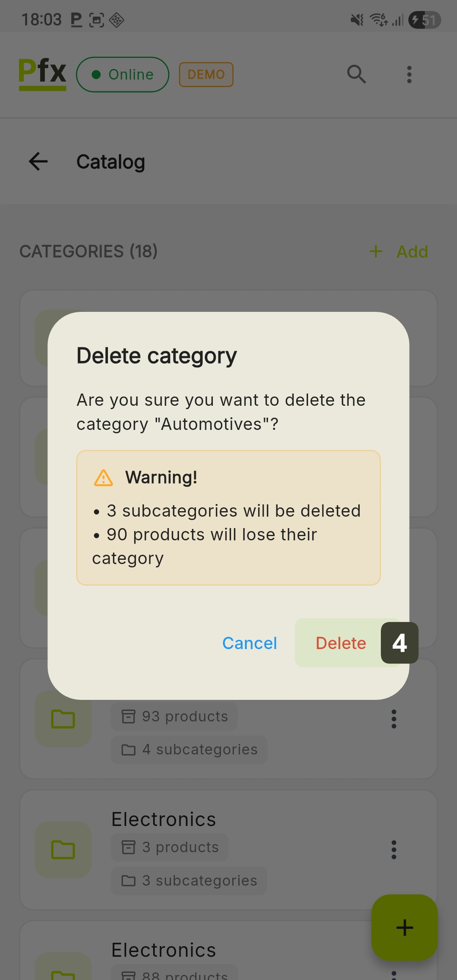Screen dimensions: 457x980
Task: Open options for the 93 products category
Action: coord(394,719)
